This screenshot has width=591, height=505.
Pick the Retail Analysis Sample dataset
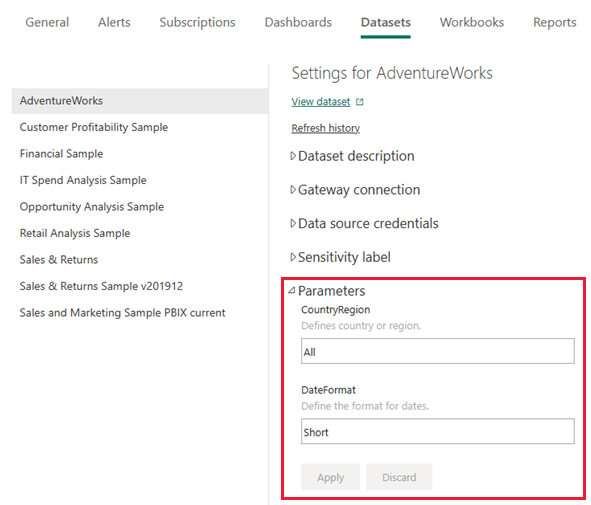pyautogui.click(x=75, y=233)
